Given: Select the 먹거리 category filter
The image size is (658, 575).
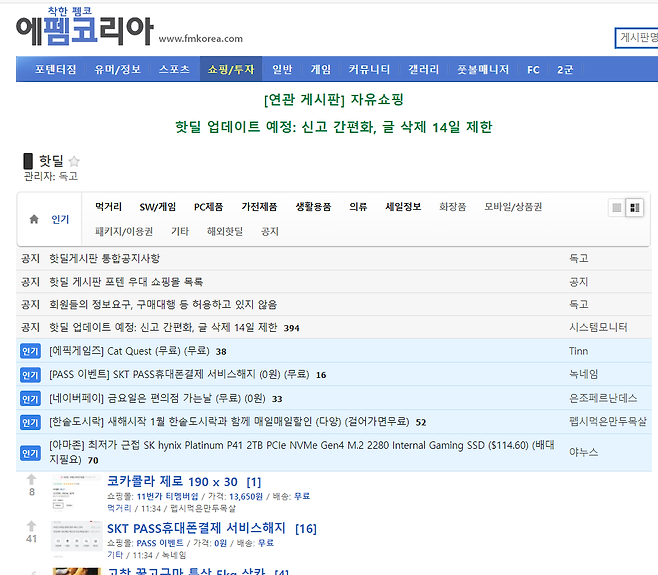Looking at the screenshot, I should [x=108, y=207].
